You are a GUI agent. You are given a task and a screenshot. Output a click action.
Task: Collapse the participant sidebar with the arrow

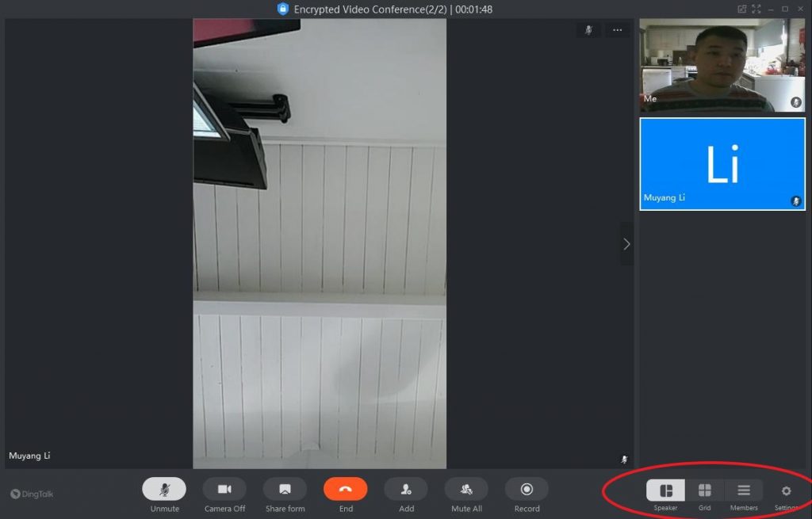626,244
